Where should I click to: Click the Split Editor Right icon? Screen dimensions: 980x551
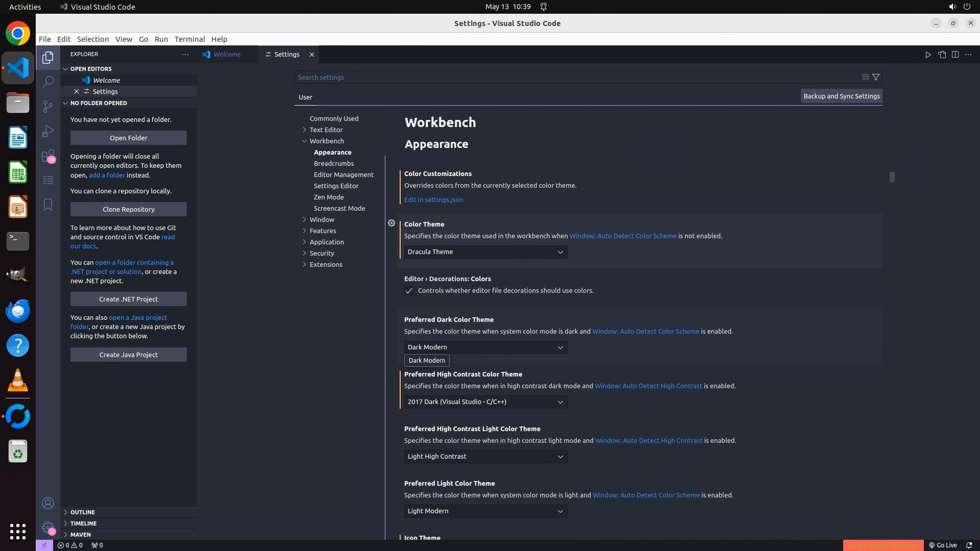tap(955, 55)
